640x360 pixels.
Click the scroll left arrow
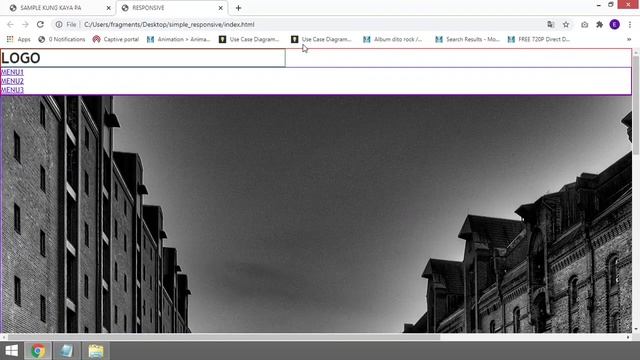[x=4, y=337]
